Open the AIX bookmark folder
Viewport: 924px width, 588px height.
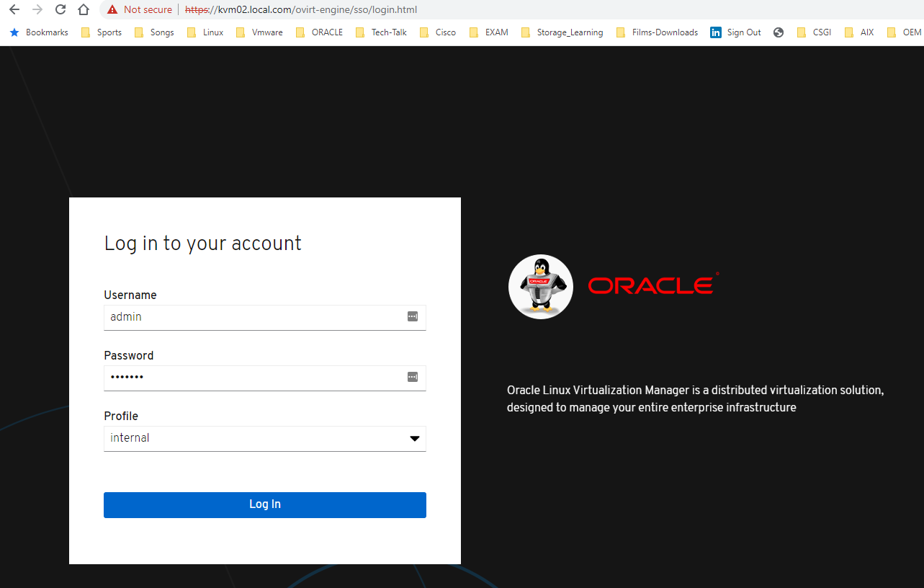pyautogui.click(x=859, y=32)
